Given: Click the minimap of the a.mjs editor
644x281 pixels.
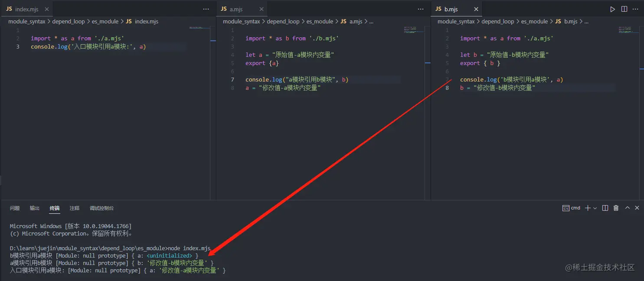Looking at the screenshot, I should 414,29.
